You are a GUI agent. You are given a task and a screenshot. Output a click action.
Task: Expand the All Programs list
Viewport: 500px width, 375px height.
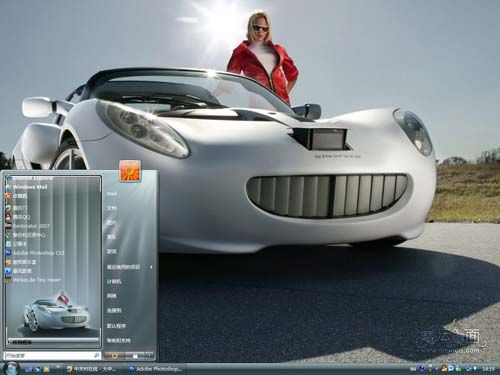point(53,342)
